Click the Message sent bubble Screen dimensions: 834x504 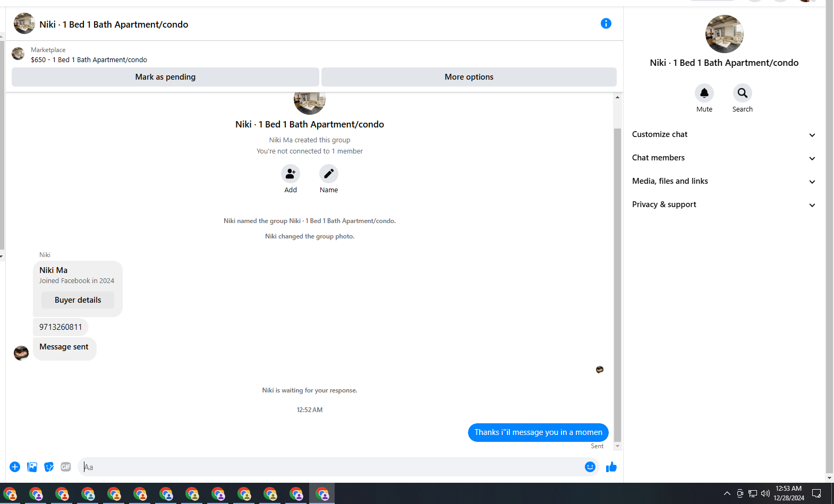[65, 348]
